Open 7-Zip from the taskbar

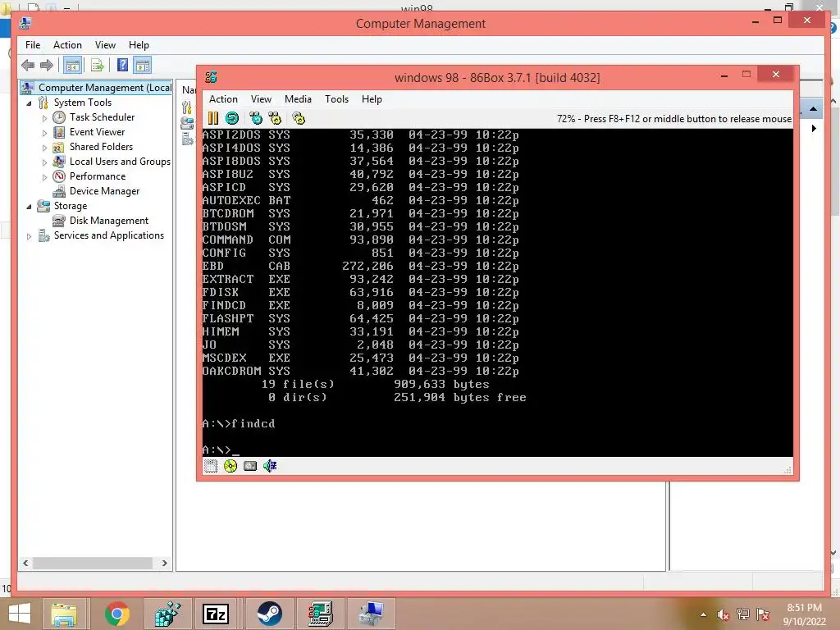[216, 614]
